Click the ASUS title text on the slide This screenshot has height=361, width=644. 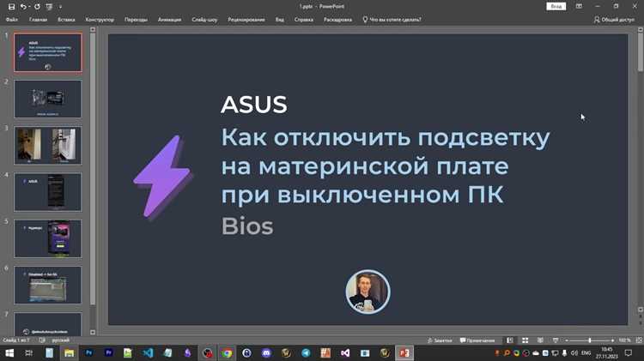click(254, 105)
